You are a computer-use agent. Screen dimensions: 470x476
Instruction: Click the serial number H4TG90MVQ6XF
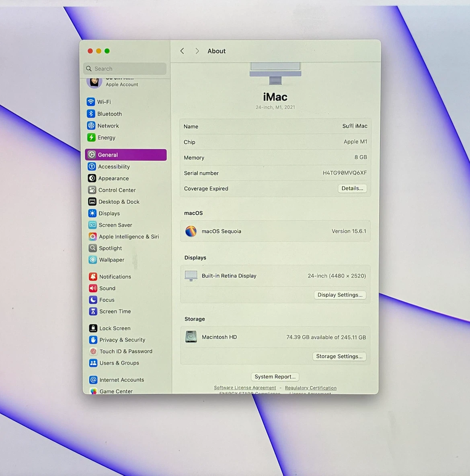pyautogui.click(x=345, y=173)
